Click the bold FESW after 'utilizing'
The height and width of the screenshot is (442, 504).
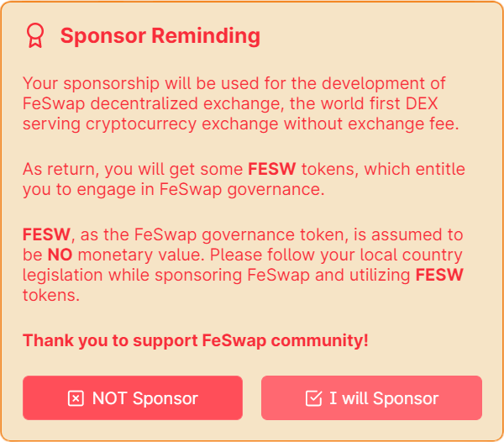439,275
